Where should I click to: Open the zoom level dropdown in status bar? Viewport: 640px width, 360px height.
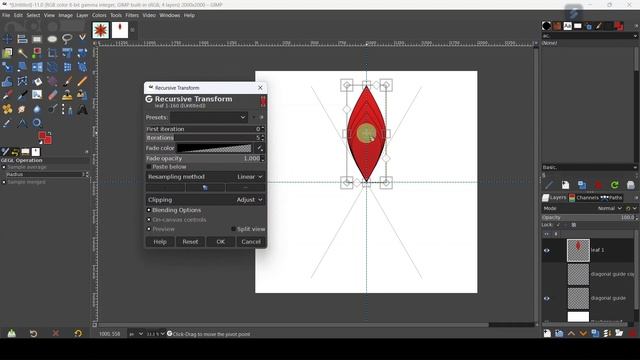[156, 334]
